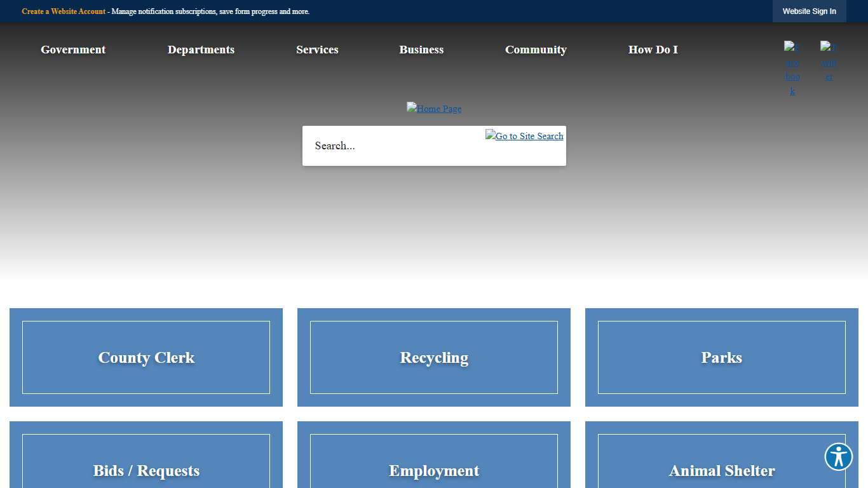Click Create a Website Account
Image resolution: width=868 pixels, height=488 pixels.
(64, 11)
